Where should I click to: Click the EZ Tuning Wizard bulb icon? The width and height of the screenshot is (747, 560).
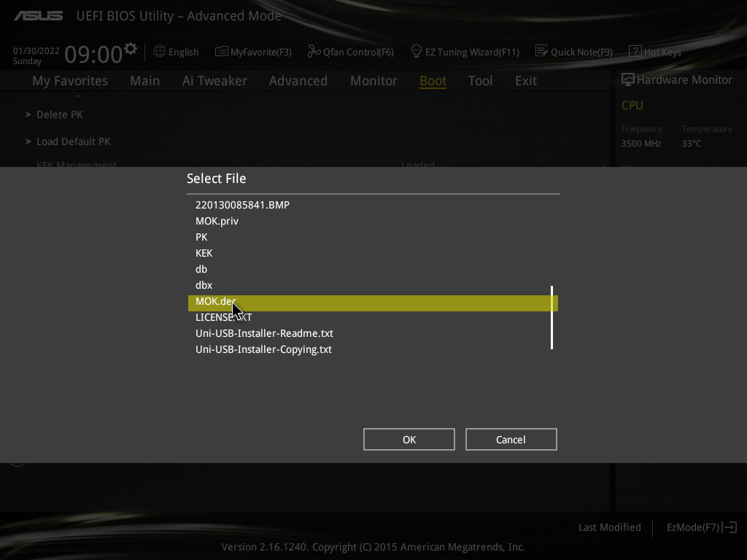[417, 51]
